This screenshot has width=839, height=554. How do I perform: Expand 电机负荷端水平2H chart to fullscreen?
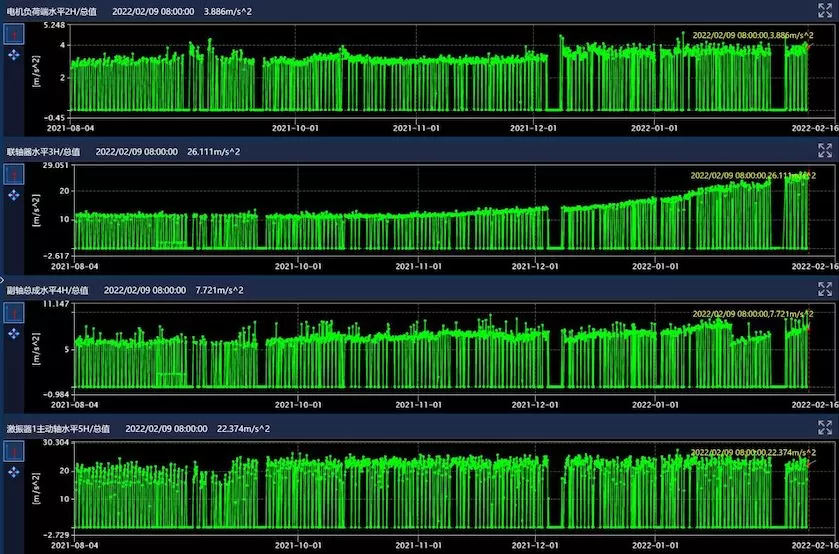pyautogui.click(x=825, y=11)
